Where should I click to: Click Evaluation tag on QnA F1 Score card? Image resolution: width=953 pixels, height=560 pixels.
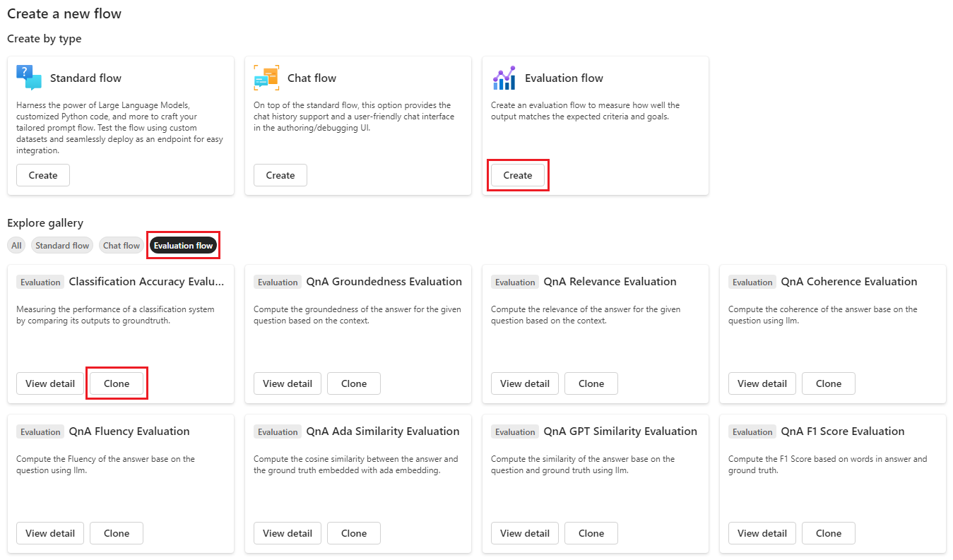(752, 432)
